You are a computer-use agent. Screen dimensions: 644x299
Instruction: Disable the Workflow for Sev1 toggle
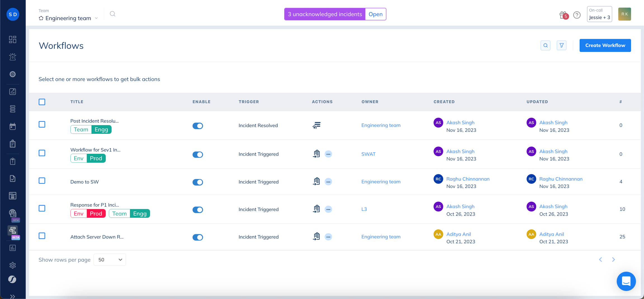[198, 155]
